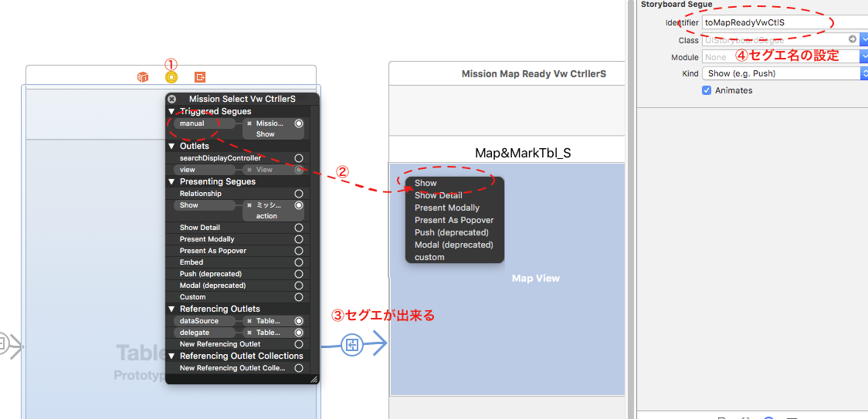Screen dimensions: 868x419
Task: Choose Modal (deprecated) in segue type menu
Action: pyautogui.click(x=455, y=244)
